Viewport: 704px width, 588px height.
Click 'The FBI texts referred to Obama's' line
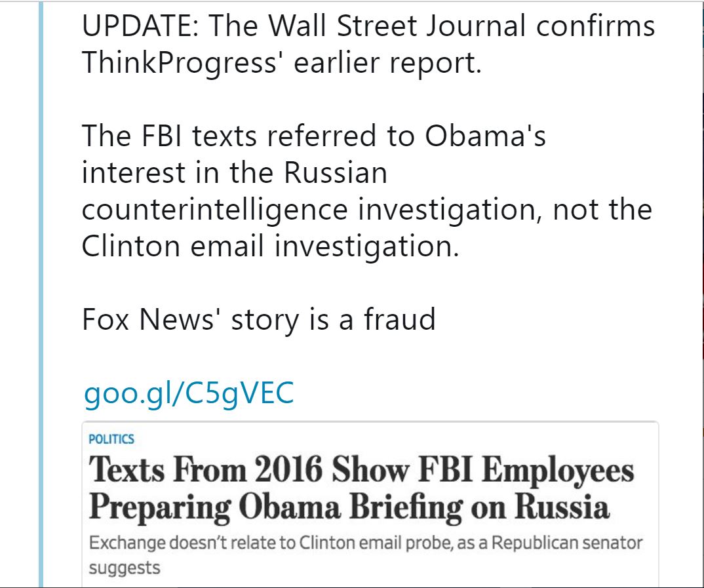click(314, 136)
